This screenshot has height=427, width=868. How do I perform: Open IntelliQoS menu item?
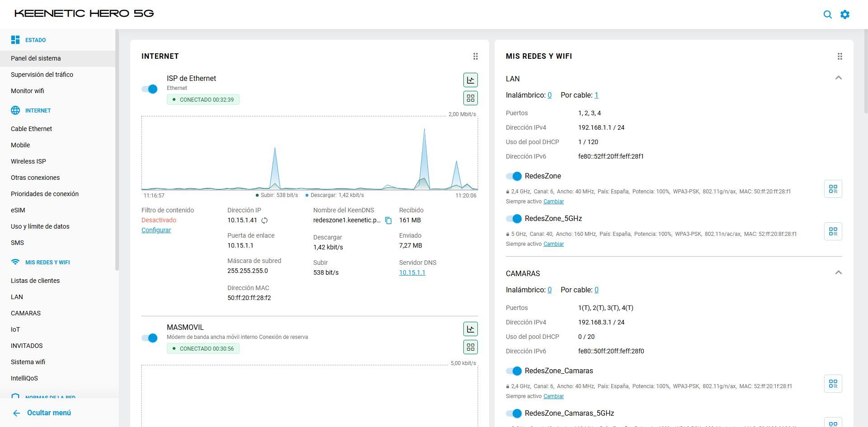(24, 378)
